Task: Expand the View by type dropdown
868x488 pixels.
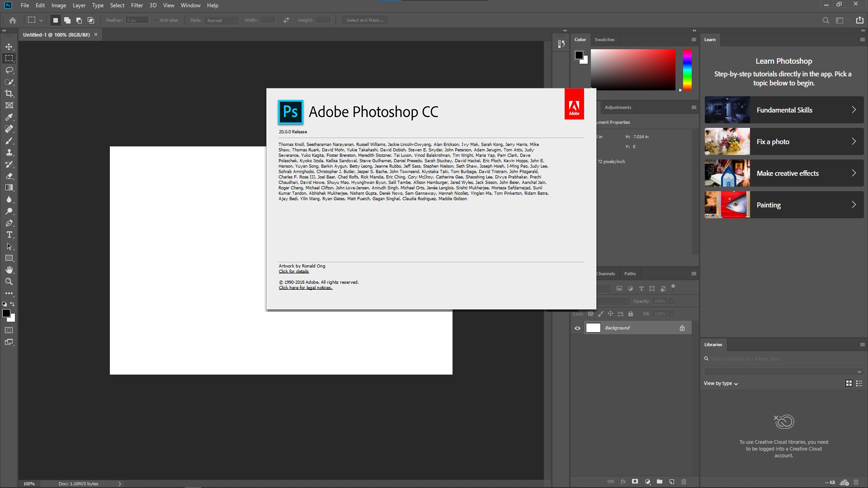Action: coord(721,383)
